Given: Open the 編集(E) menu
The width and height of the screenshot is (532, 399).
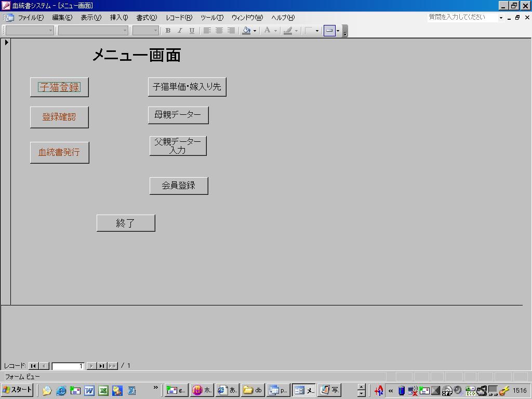Looking at the screenshot, I should (62, 18).
